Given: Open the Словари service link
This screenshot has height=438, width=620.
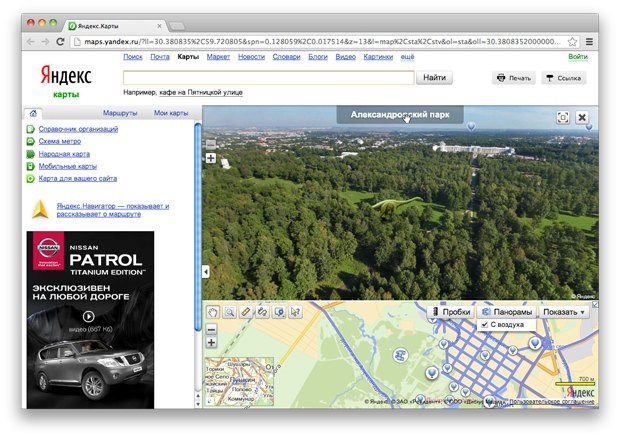Looking at the screenshot, I should tap(286, 57).
